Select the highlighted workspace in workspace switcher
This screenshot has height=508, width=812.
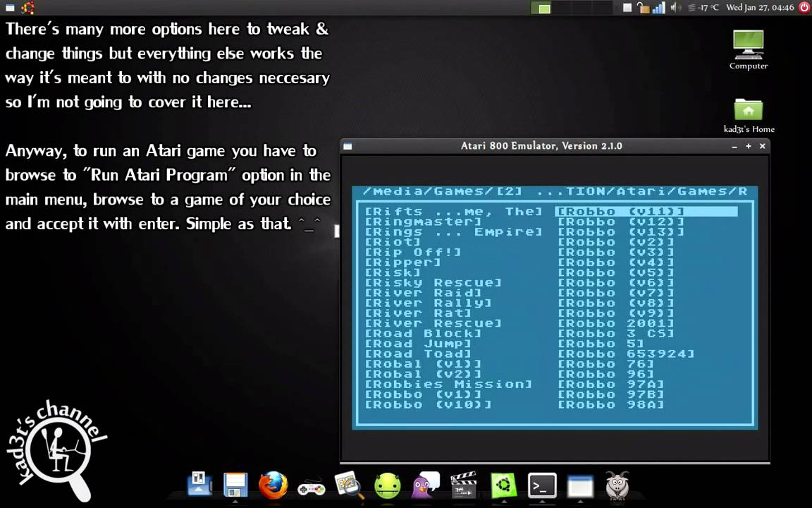[x=541, y=7]
